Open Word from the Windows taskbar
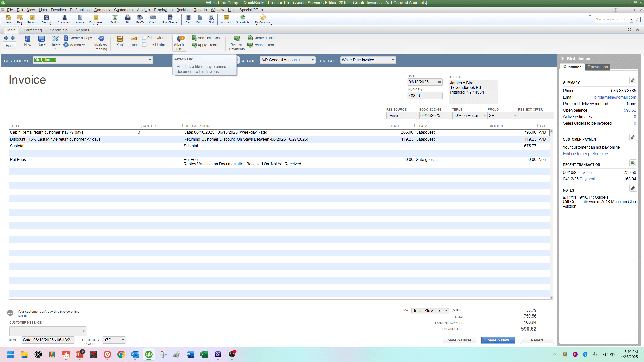644x362 pixels. coord(190,354)
